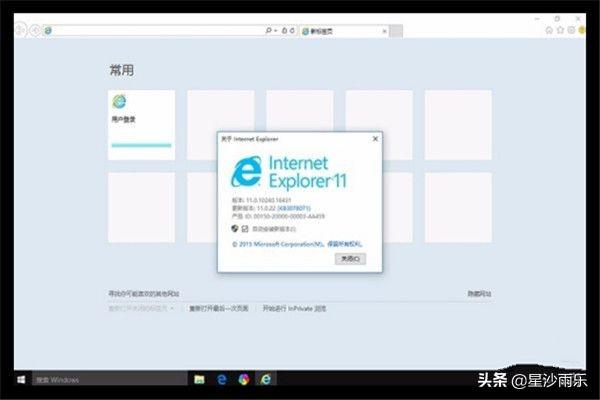Screen dimensions: 600x400
Task: Click the blue activity bar on 用户登录 tile
Action: 142,145
